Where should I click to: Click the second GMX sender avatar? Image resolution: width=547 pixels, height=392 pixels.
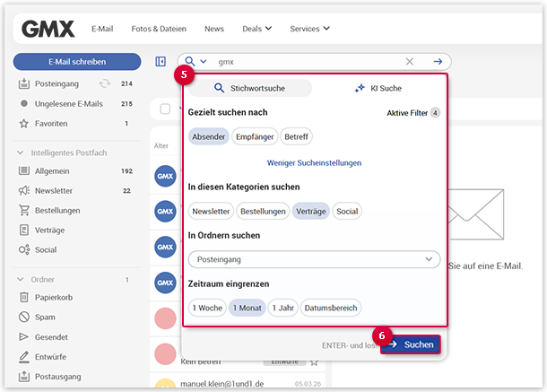pos(165,211)
